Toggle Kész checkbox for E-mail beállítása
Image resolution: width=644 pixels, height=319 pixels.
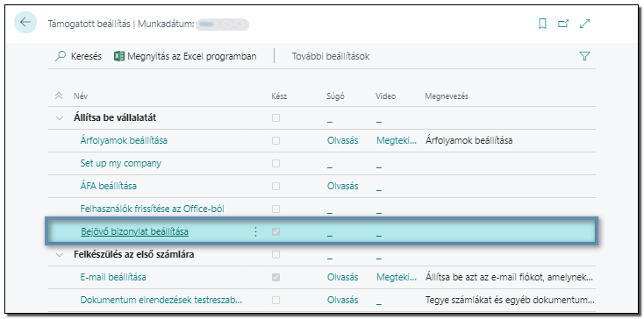click(276, 277)
